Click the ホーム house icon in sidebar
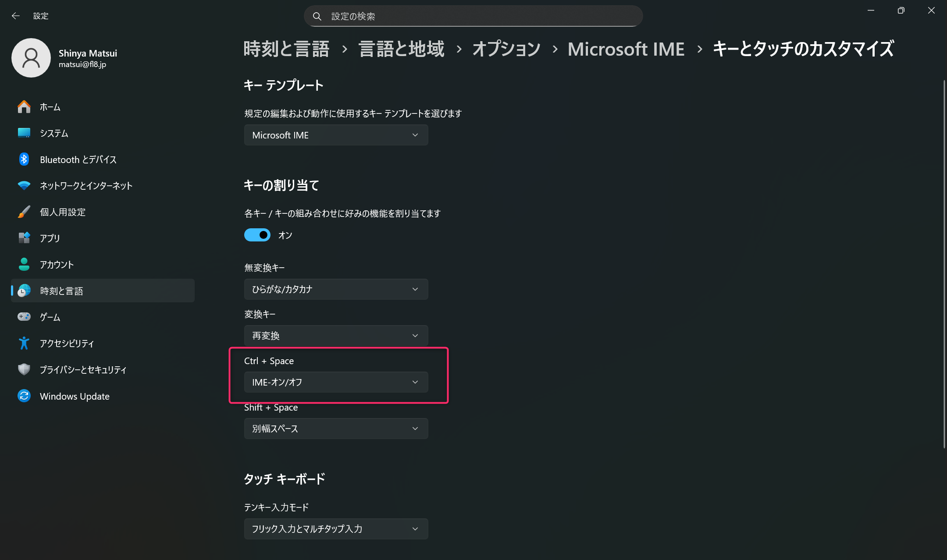 click(24, 106)
